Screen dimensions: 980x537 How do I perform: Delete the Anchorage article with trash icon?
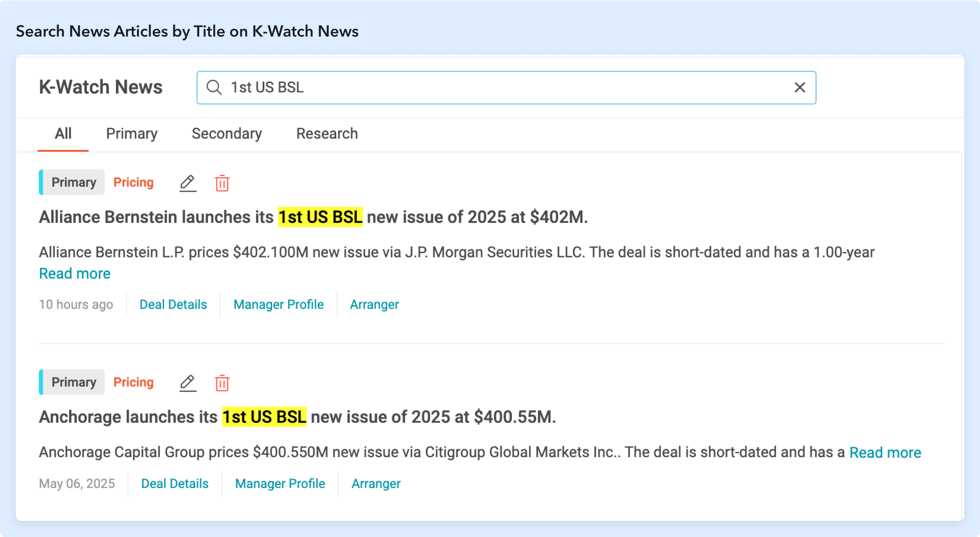[222, 383]
